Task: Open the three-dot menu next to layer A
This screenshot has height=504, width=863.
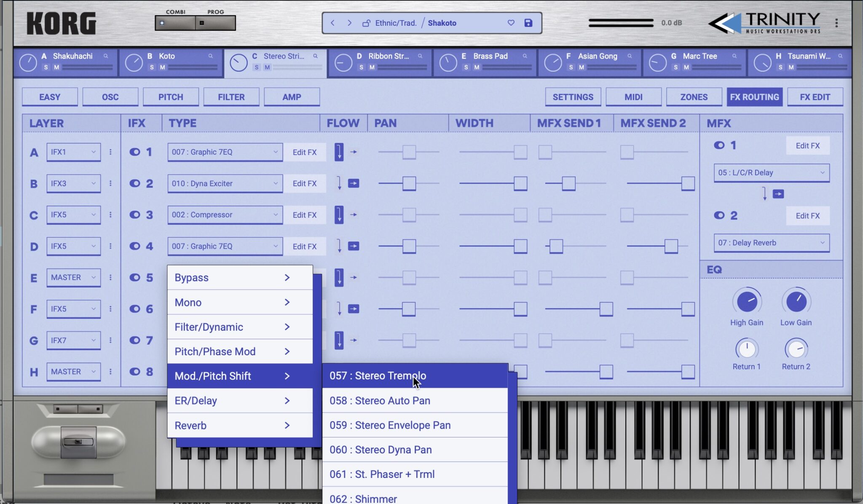Action: click(111, 152)
